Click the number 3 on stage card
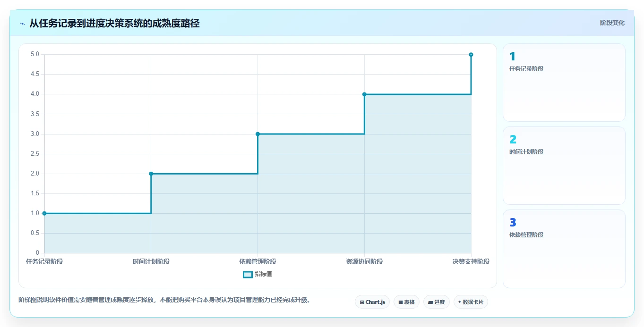This screenshot has width=644, height=327. pos(513,223)
